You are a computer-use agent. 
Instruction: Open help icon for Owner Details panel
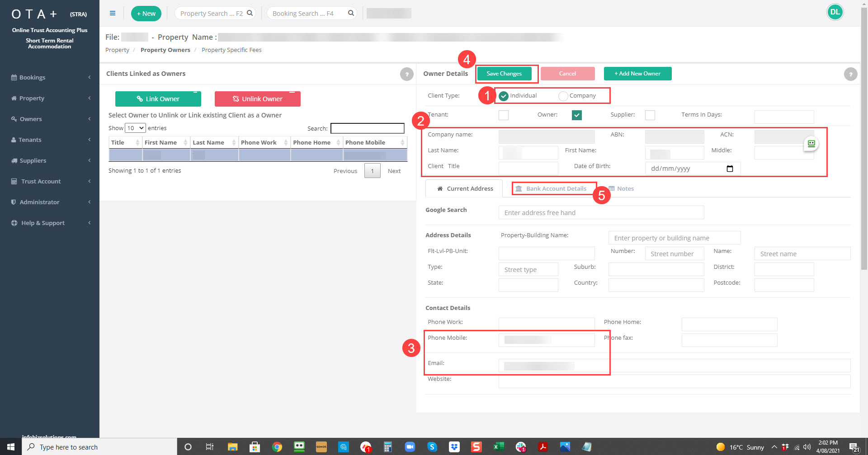click(850, 74)
